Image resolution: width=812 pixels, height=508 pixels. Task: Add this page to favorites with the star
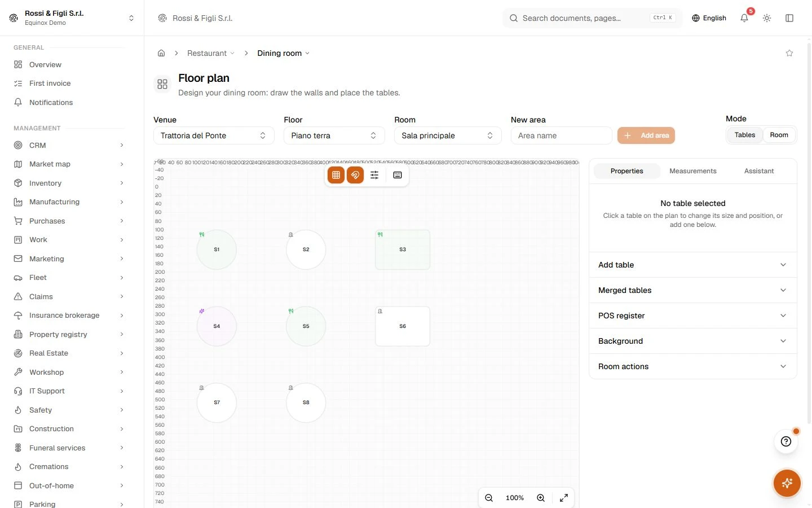click(789, 53)
